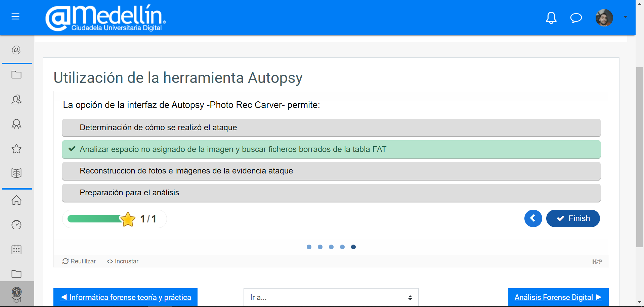
Task: Jump to first question dot
Action: pos(309,247)
